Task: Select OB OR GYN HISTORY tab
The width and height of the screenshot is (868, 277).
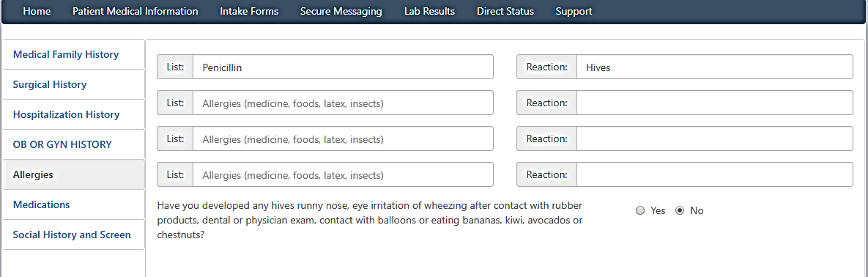Action: pyautogui.click(x=74, y=144)
